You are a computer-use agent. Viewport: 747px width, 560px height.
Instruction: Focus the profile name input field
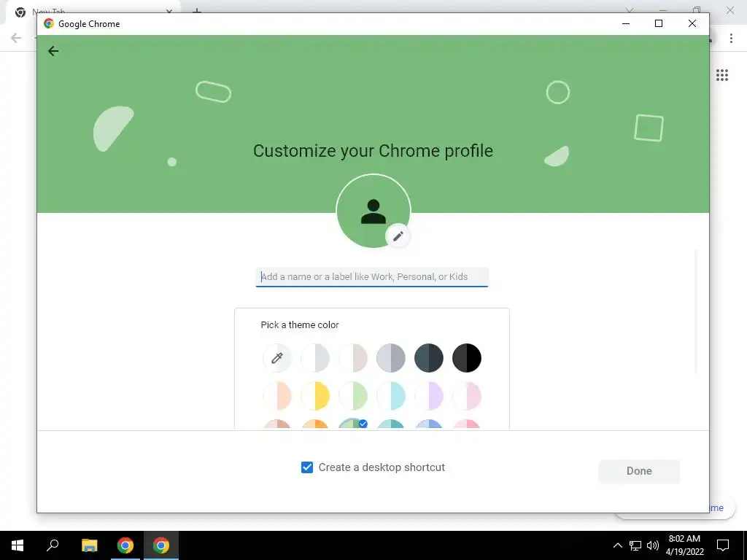[x=372, y=277]
